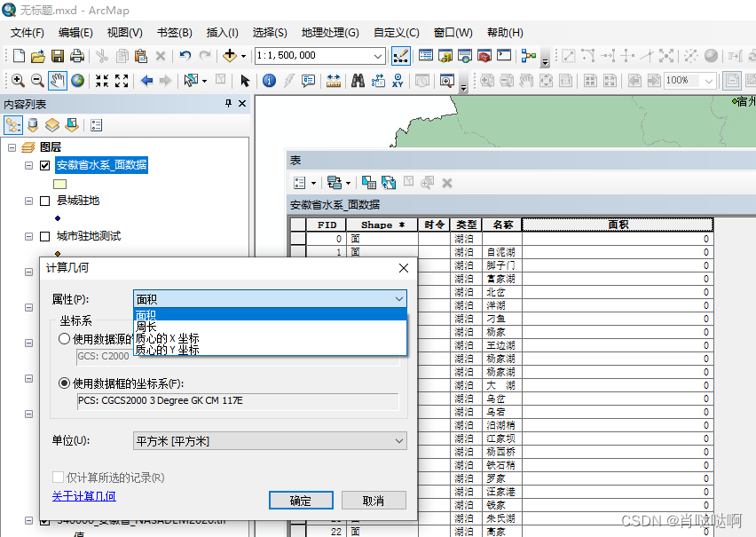Close the 计算几何 dialog

(404, 268)
